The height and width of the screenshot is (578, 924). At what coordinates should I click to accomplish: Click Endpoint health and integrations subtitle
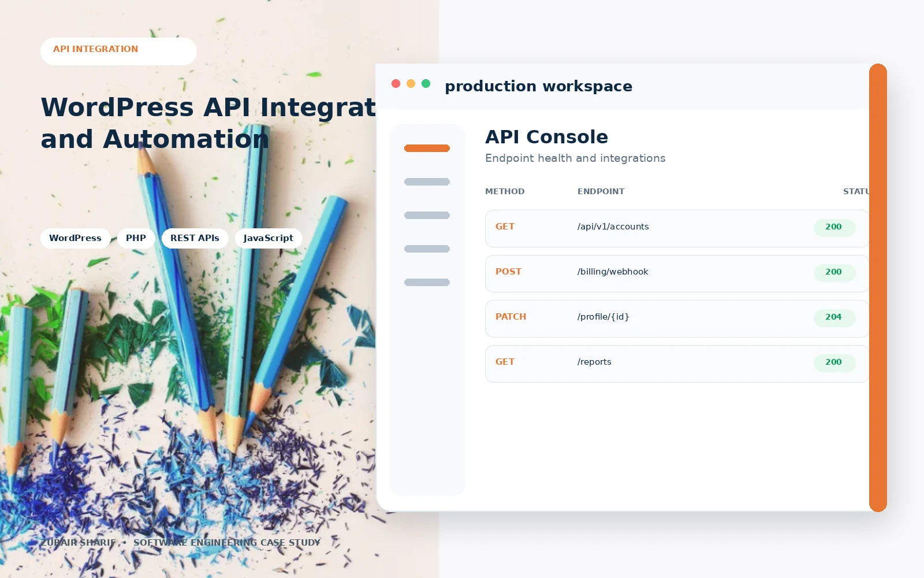(x=575, y=158)
